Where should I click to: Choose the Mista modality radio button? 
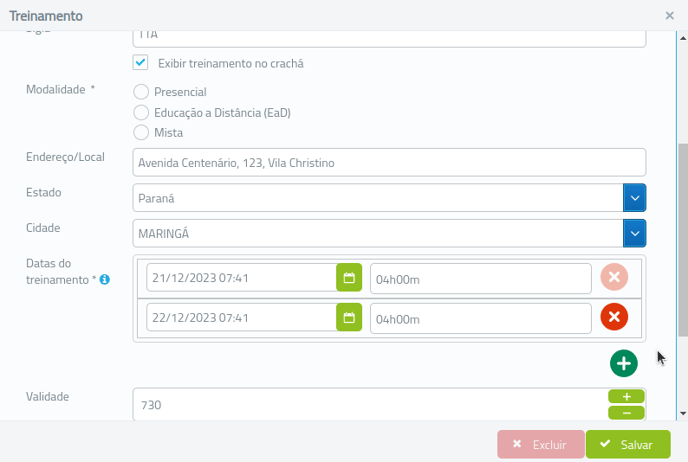[x=141, y=132]
